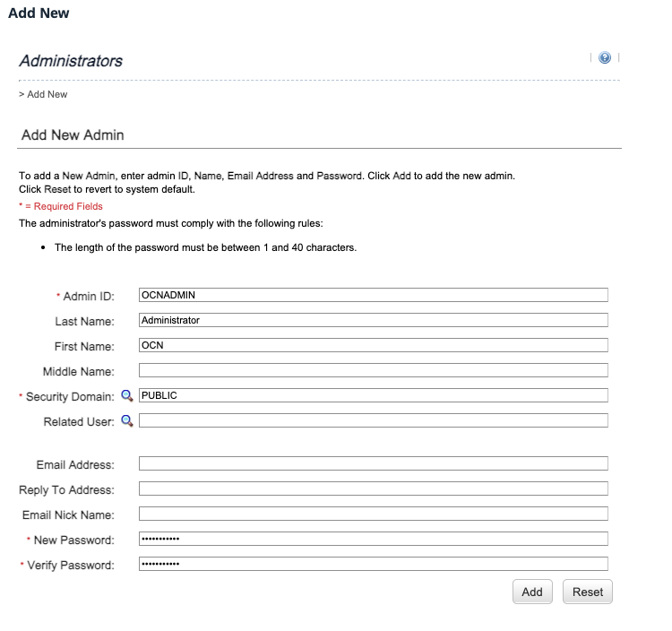Focus the Admin ID field
This screenshot has height=631, width=672.
(x=373, y=295)
